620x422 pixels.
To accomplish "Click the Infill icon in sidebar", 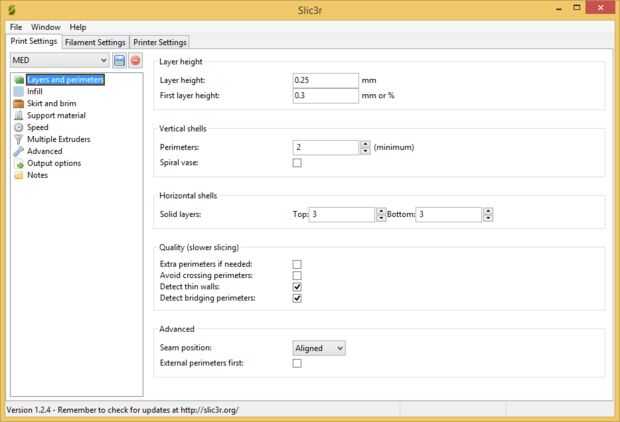I will 19,92.
